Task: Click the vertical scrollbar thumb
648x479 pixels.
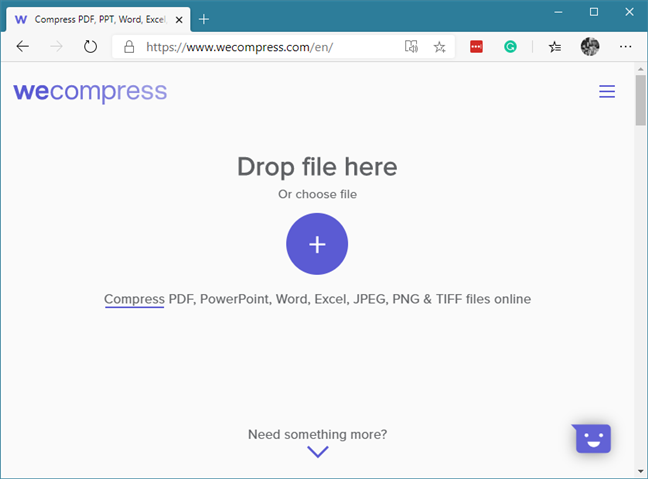Action: click(641, 100)
